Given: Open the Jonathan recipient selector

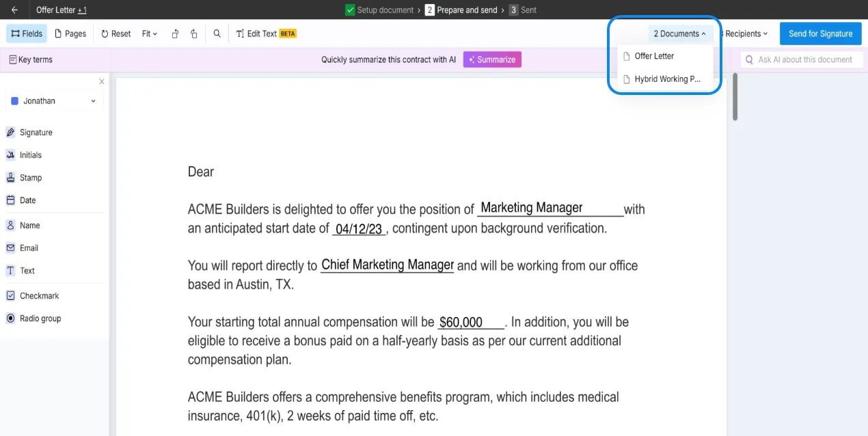Looking at the screenshot, I should click(55, 101).
